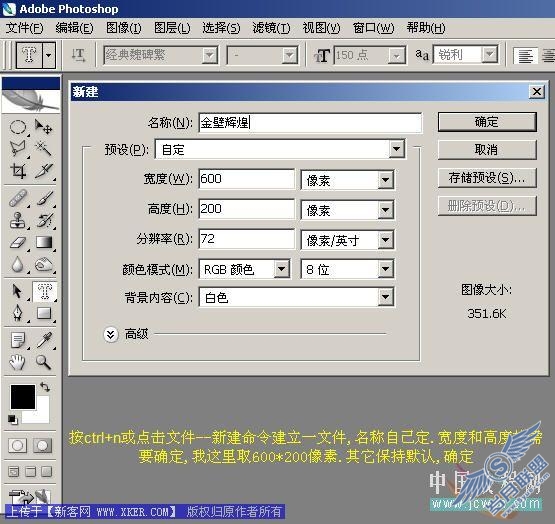The image size is (555, 524).
Task: Switch to Quick Mask mode
Action: [42, 445]
